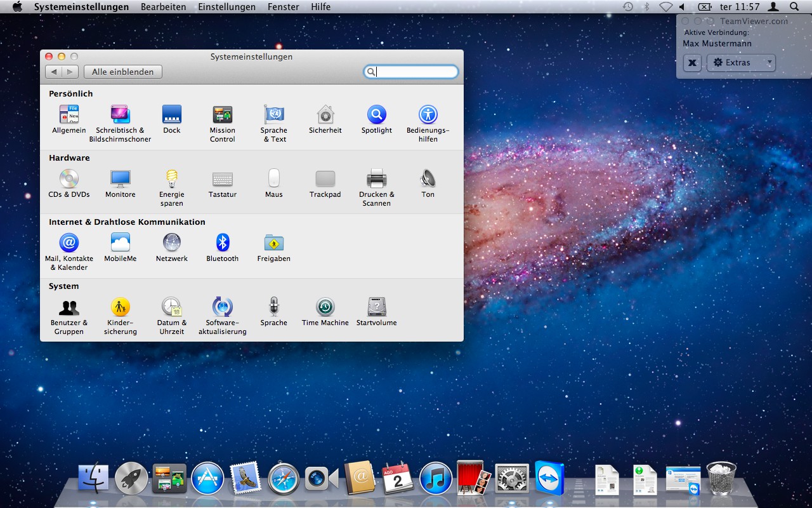Open the Sprache speech settings icon under System
The image size is (812, 508).
(274, 312)
